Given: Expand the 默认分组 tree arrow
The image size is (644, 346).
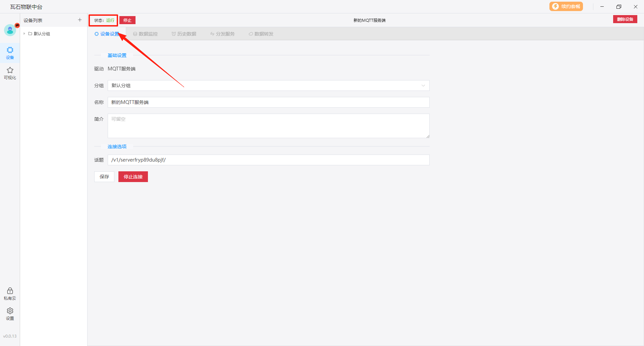Looking at the screenshot, I should 24,34.
